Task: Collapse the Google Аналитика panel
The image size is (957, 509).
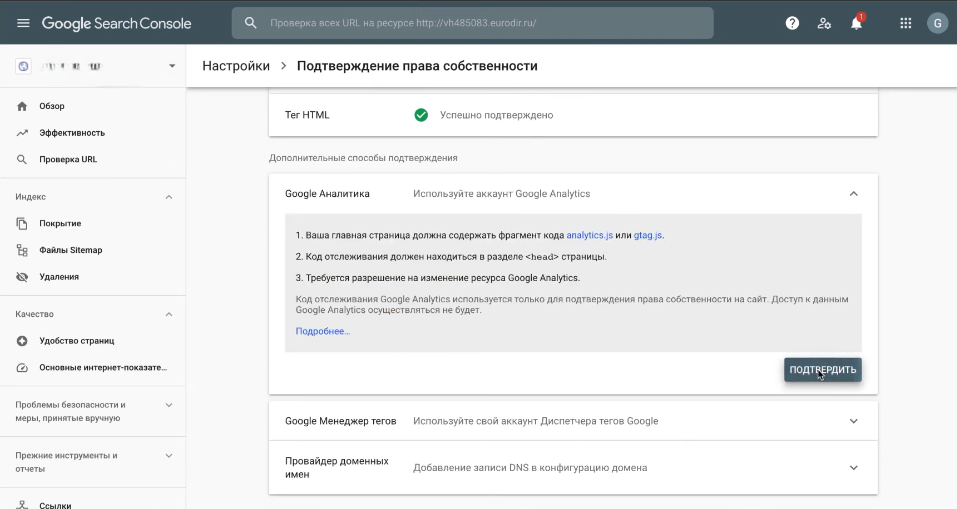Action: pos(853,194)
